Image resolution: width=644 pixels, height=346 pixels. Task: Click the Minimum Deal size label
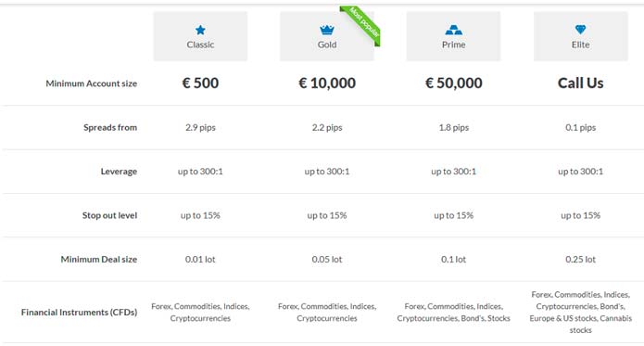(x=98, y=260)
